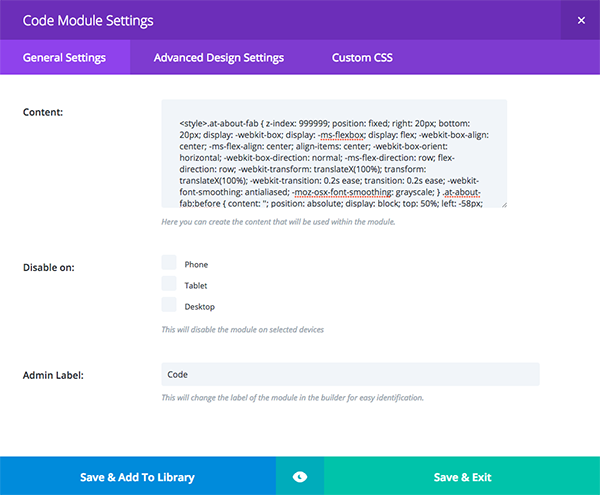This screenshot has width=600, height=495.
Task: Switch to the General Settings tab
Action: [x=65, y=57]
